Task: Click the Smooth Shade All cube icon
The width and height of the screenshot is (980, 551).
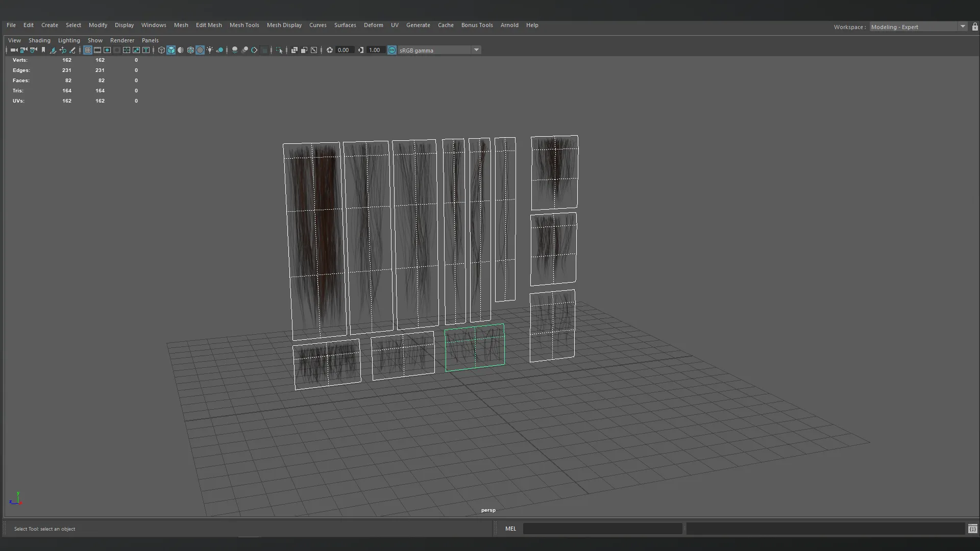Action: click(x=171, y=50)
